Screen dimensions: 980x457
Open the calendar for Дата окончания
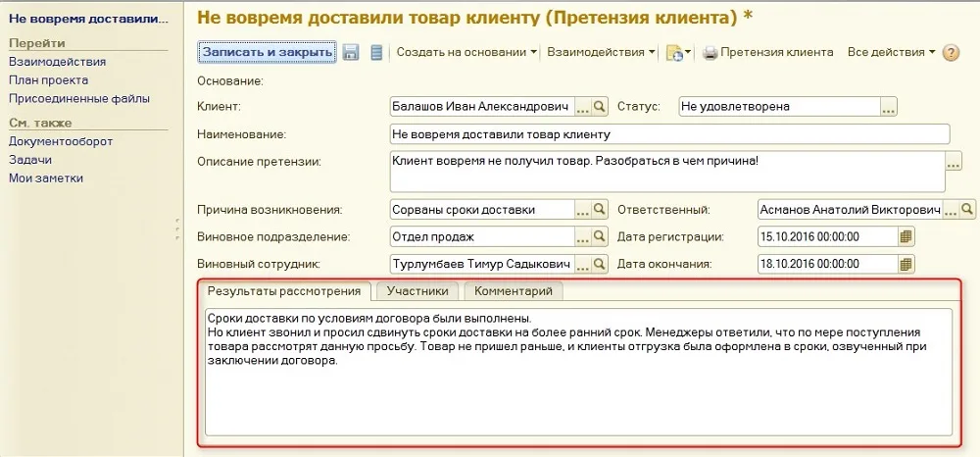coord(906,264)
